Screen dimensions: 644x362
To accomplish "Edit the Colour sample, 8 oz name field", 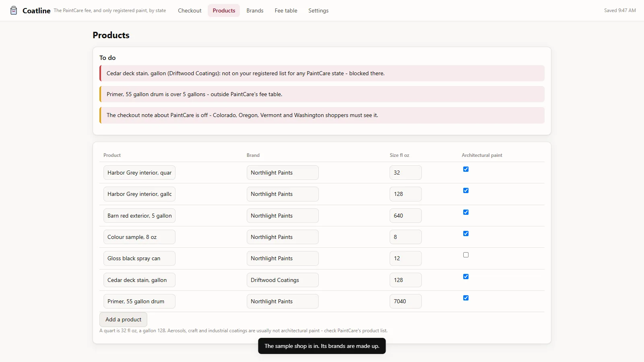I will (139, 237).
